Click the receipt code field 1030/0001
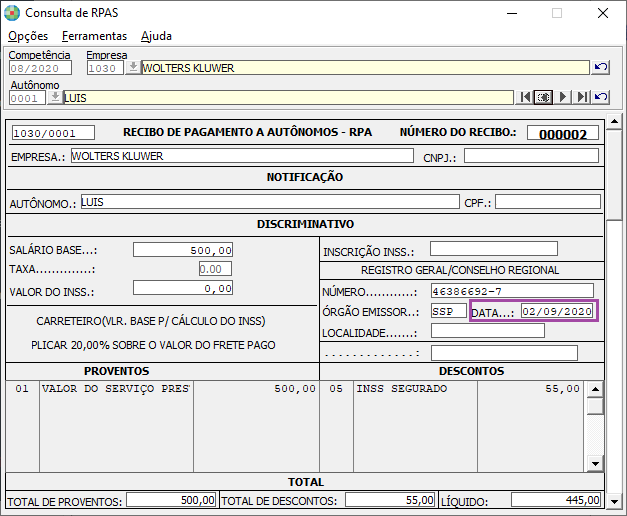This screenshot has height=516, width=627. click(x=53, y=133)
